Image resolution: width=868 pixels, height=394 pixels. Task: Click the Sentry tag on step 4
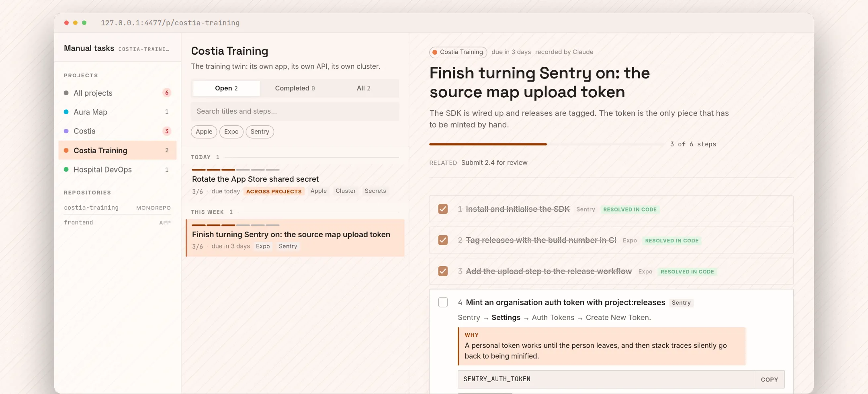point(681,303)
